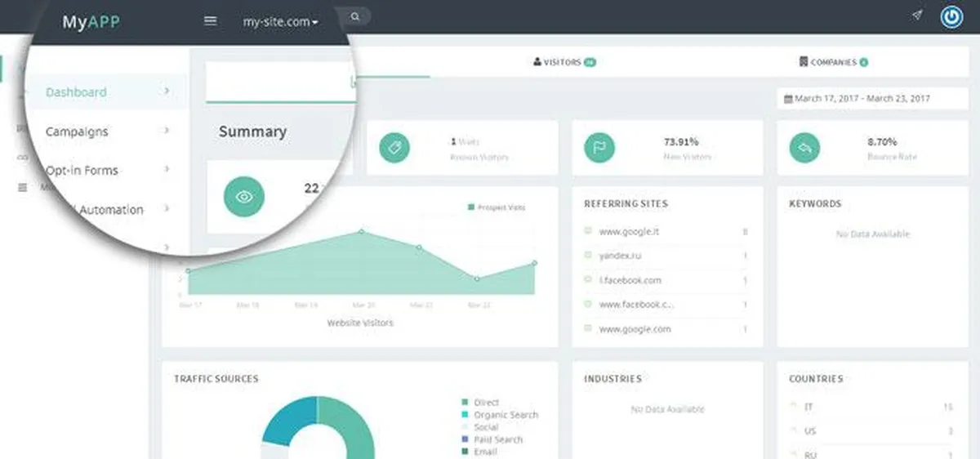The height and width of the screenshot is (459, 980).
Task: Click the flag icon for New Visitors
Action: 599,147
